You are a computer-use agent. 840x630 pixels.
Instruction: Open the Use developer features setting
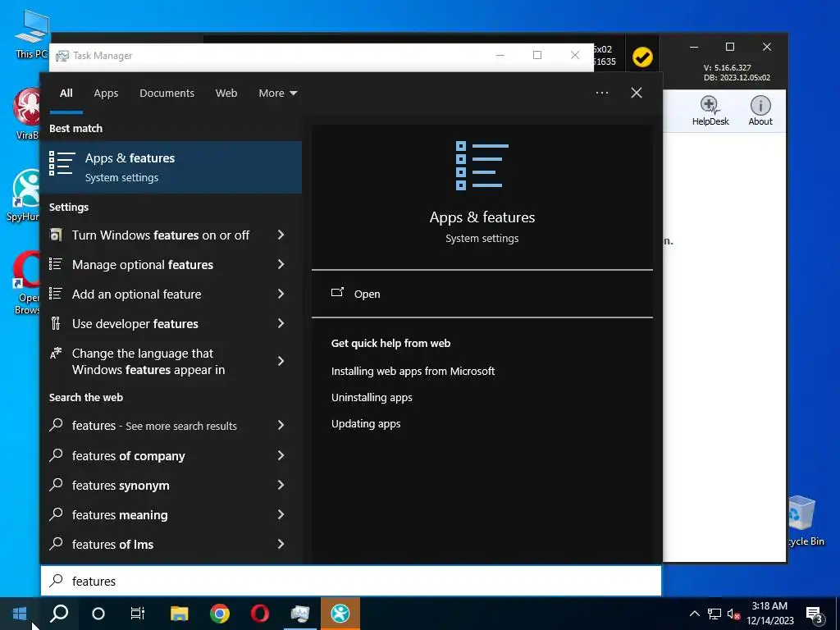[135, 323]
